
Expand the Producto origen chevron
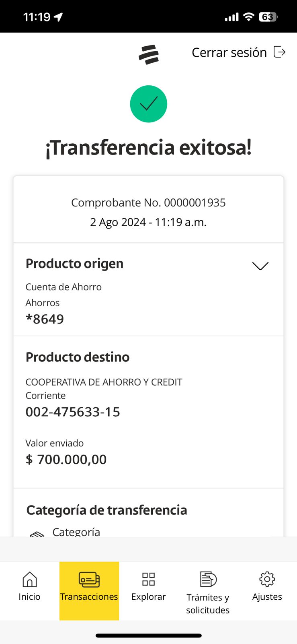point(260,266)
